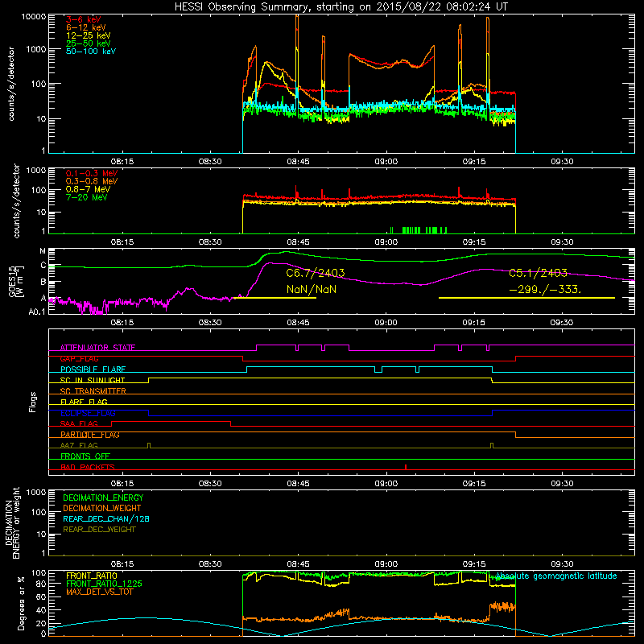Image resolution: width=644 pixels, height=644 pixels.
Task: Select the FRONT_RATIO_1225 legend label
Action: [105, 584]
